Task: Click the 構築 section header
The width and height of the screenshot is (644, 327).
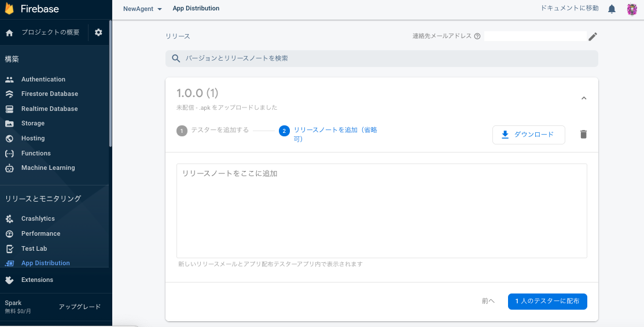Action: tap(12, 60)
